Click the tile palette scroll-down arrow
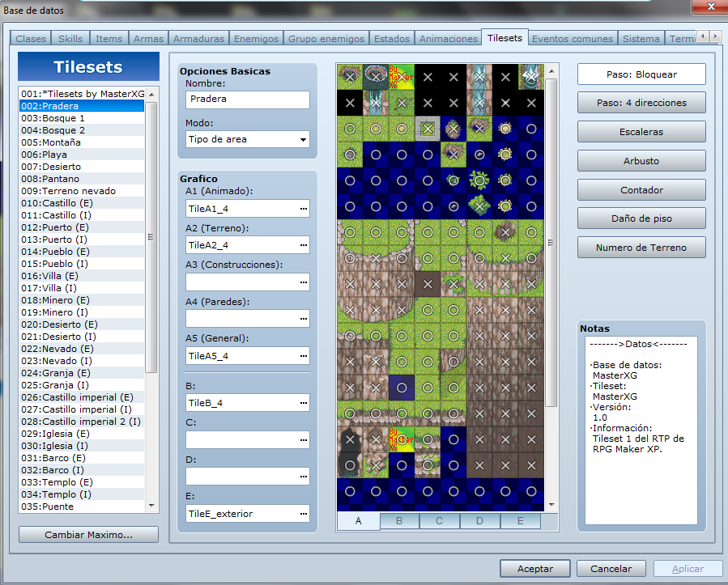 pos(551,505)
